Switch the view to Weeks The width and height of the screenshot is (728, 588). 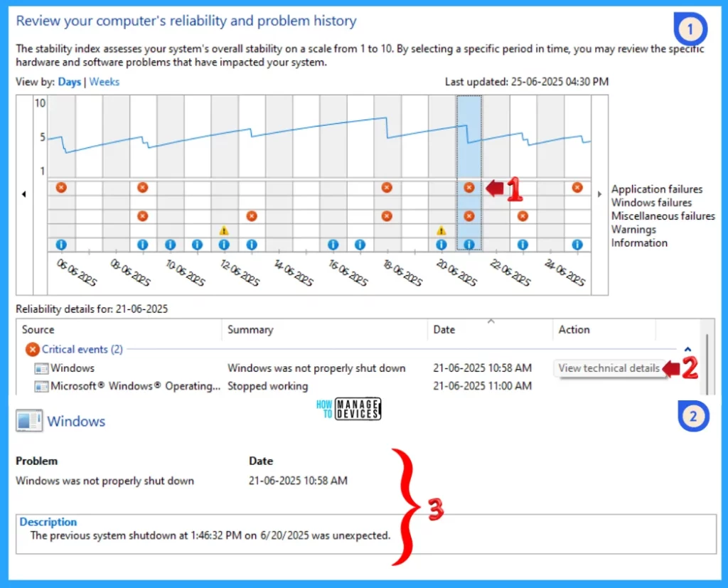click(x=105, y=82)
